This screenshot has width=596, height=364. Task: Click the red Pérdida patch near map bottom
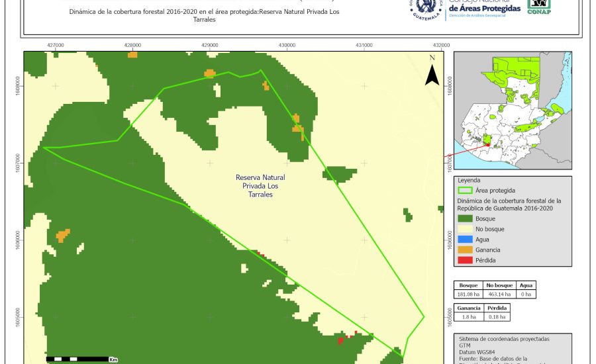pos(341,340)
